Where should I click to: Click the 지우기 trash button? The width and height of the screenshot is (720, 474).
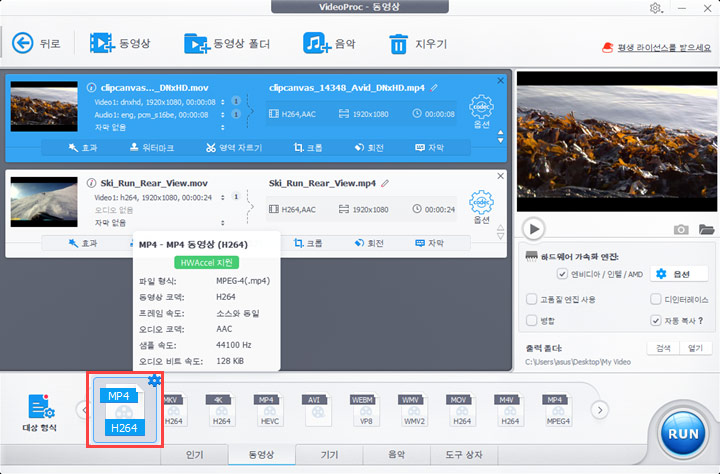(x=417, y=44)
